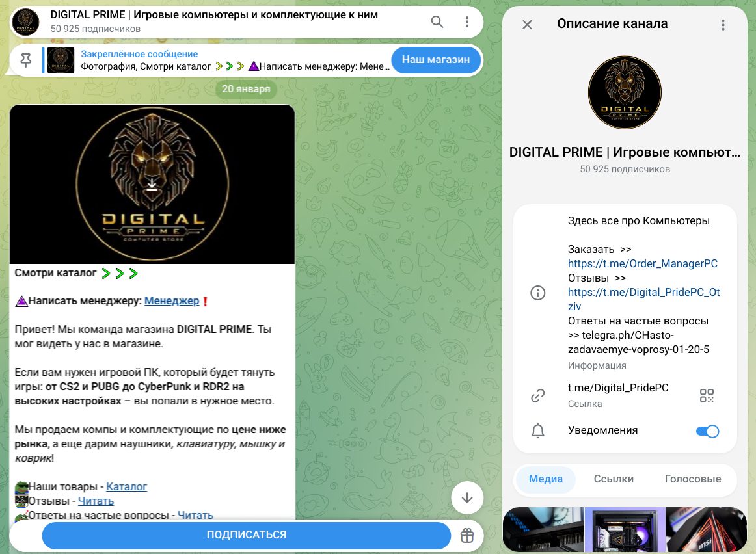Open the first media thumbnail in panel

[x=543, y=529]
